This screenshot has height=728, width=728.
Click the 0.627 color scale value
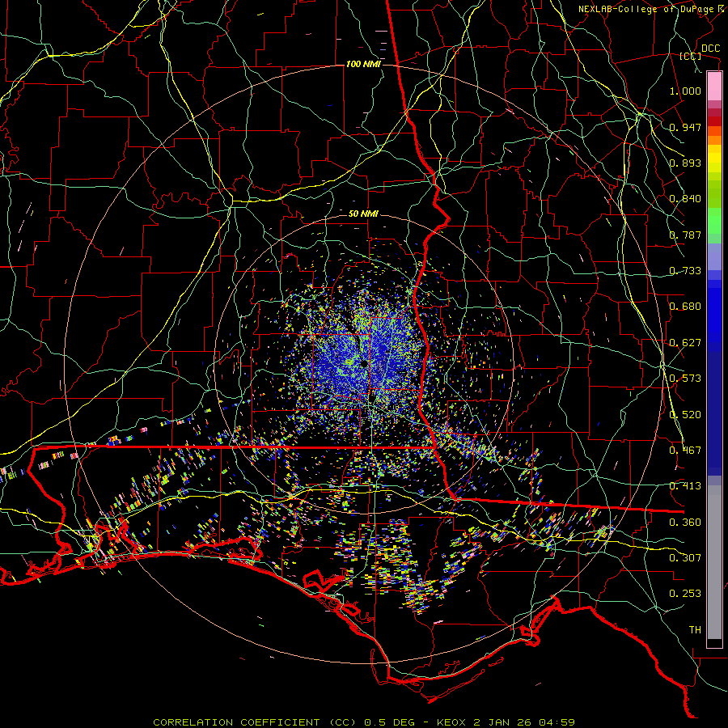685,343
